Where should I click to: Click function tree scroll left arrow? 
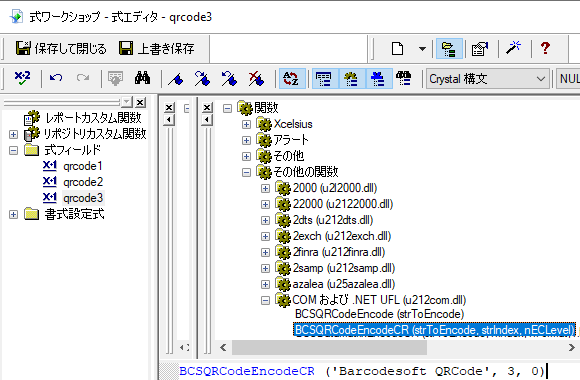pos(223,347)
